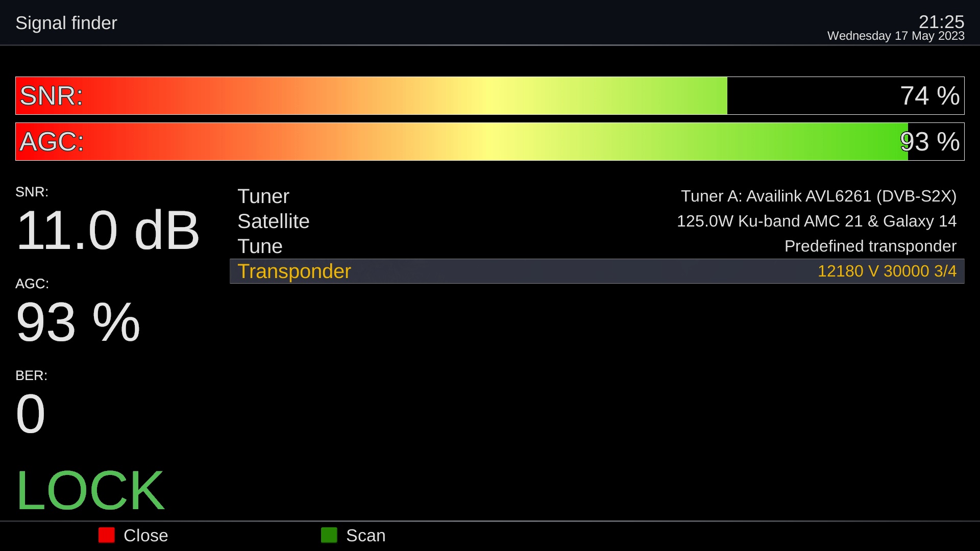Click the 21:25 clock in header

(941, 22)
